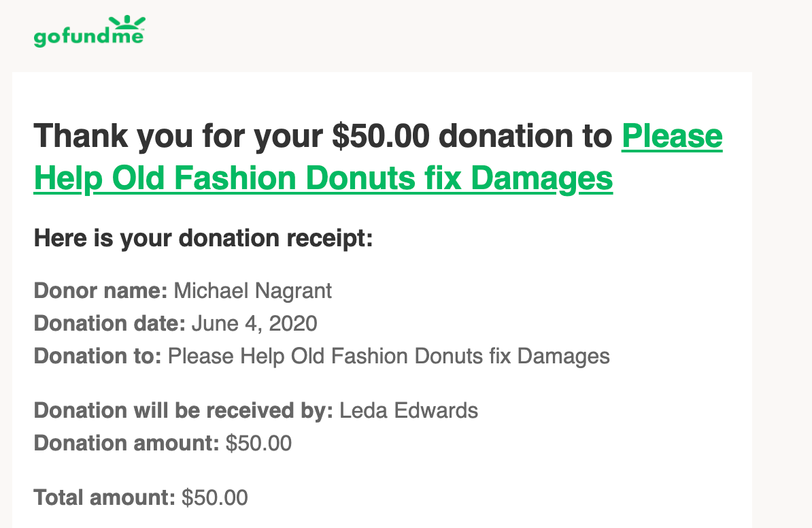The width and height of the screenshot is (812, 528).
Task: Click the green Damages word in the link
Action: pyautogui.click(x=542, y=179)
